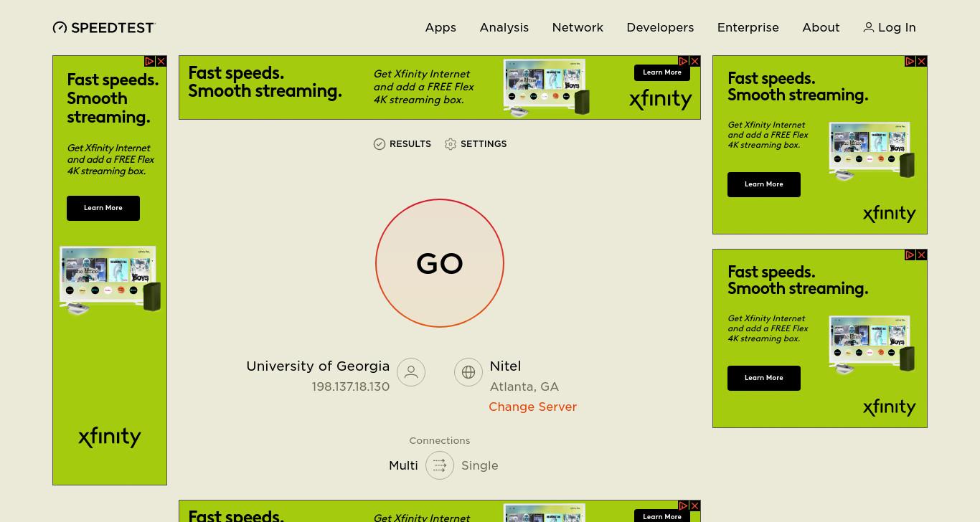Open the Settings tab
980x522 pixels.
coord(476,144)
